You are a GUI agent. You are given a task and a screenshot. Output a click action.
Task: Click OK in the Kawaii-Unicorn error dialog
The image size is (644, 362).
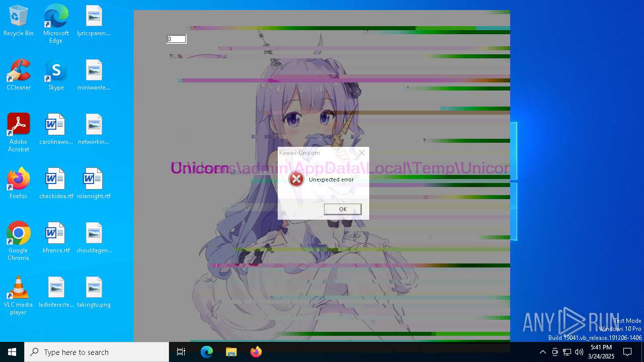[x=343, y=209]
